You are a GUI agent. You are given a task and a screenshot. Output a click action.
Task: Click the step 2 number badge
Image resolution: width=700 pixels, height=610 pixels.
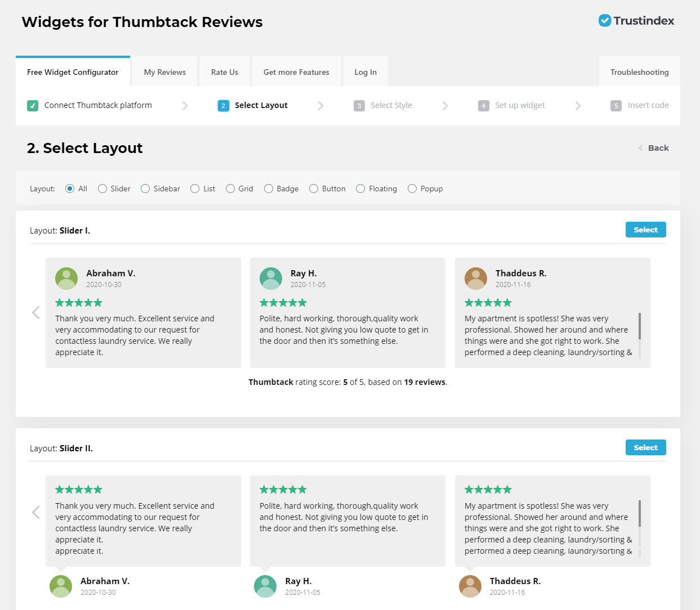coord(224,106)
